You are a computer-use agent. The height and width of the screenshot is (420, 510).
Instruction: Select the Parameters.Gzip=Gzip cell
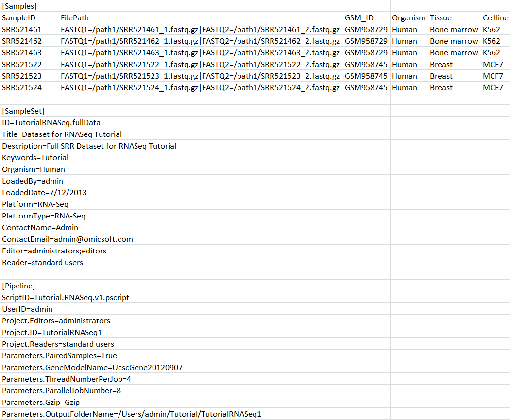coord(41,403)
